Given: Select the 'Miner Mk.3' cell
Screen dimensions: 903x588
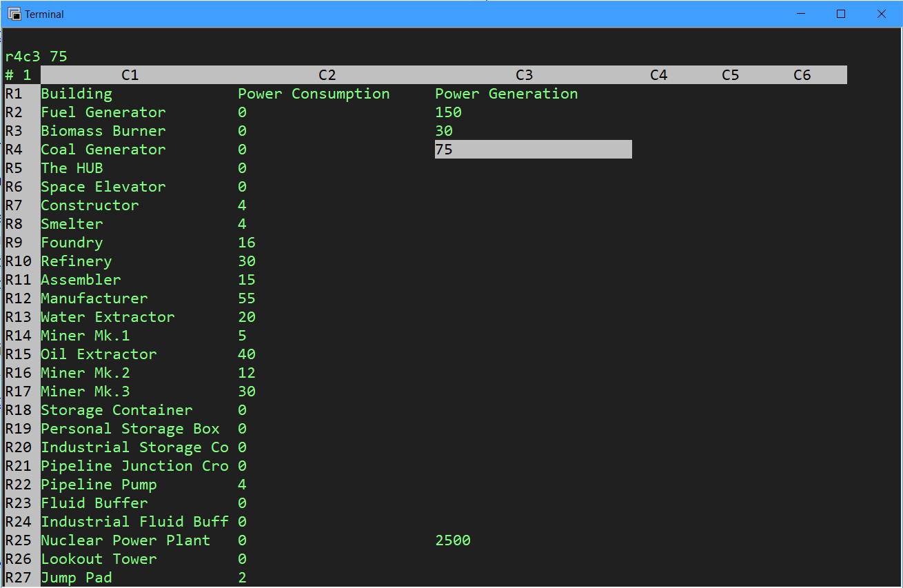Looking at the screenshot, I should coord(85,392).
